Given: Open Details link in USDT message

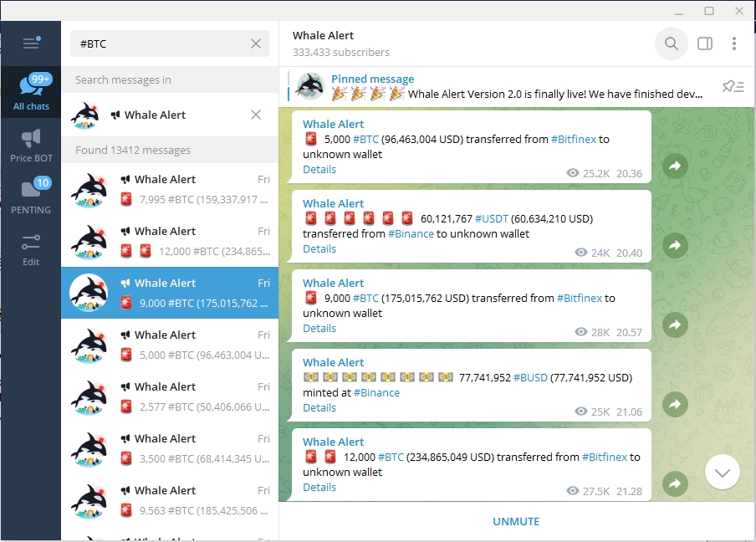Looking at the screenshot, I should 319,248.
